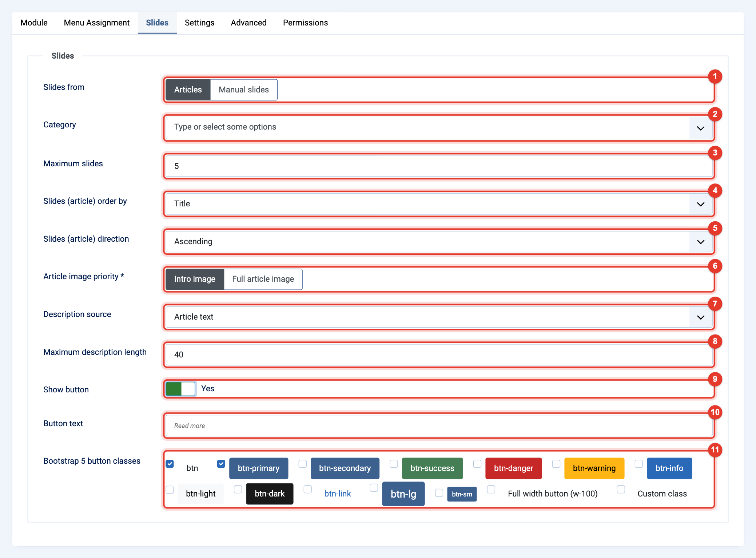Select Full article image priority

coord(263,279)
